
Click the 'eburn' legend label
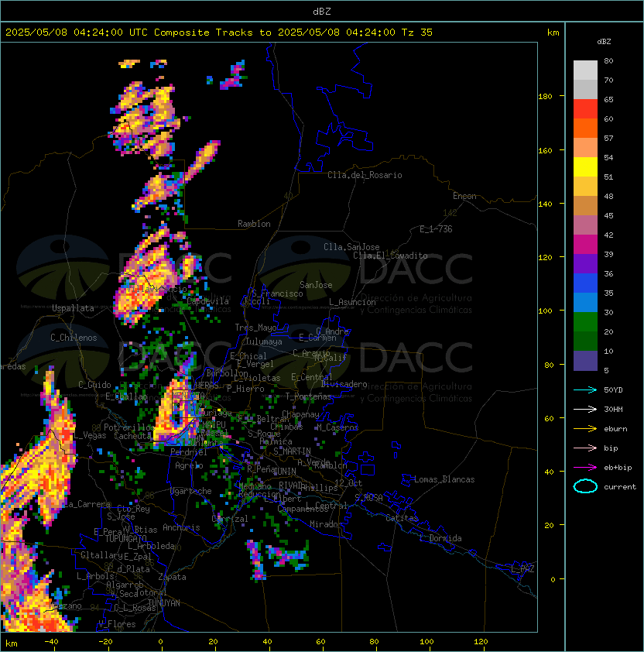(x=615, y=429)
